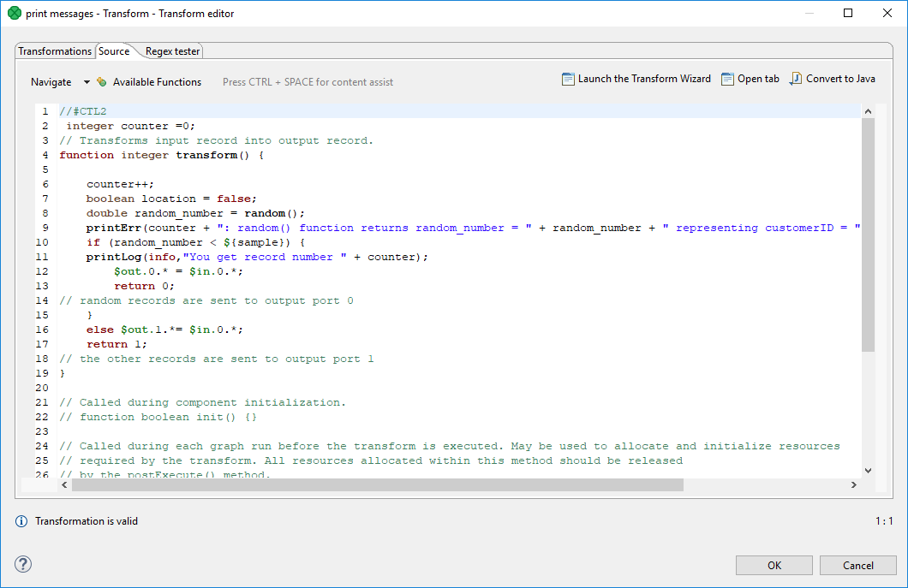
Task: Maximize the Transform editor window
Action: coord(848,14)
